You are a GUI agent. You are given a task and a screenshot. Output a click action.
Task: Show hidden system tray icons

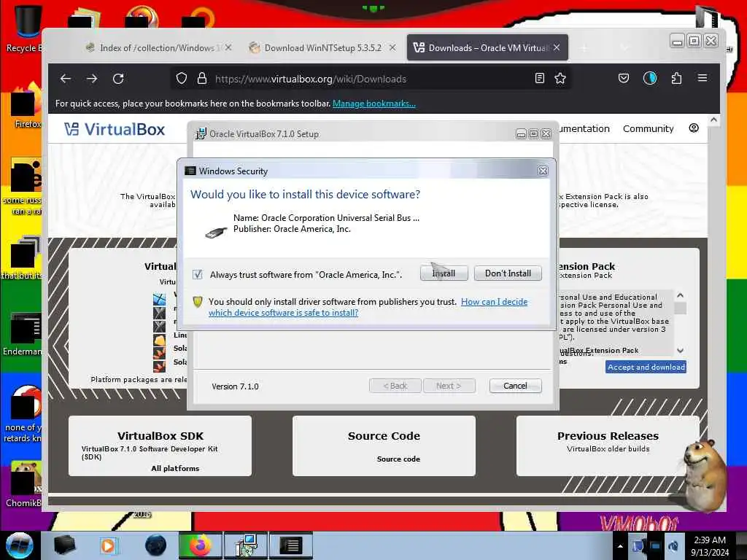click(620, 545)
